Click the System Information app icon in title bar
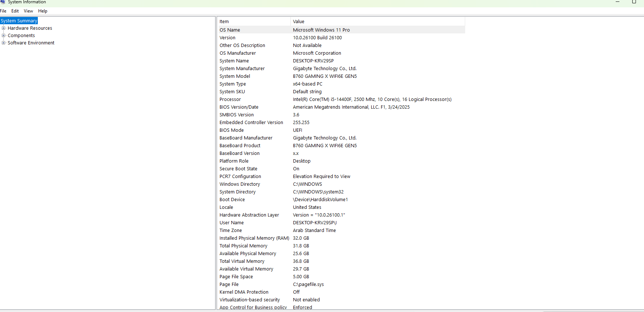The height and width of the screenshot is (312, 644). 3,2
